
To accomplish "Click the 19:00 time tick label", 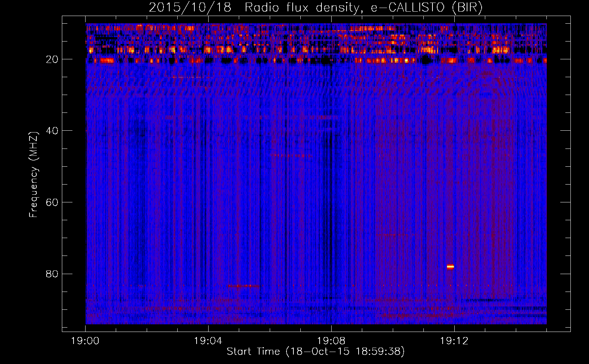I will tap(85, 341).
